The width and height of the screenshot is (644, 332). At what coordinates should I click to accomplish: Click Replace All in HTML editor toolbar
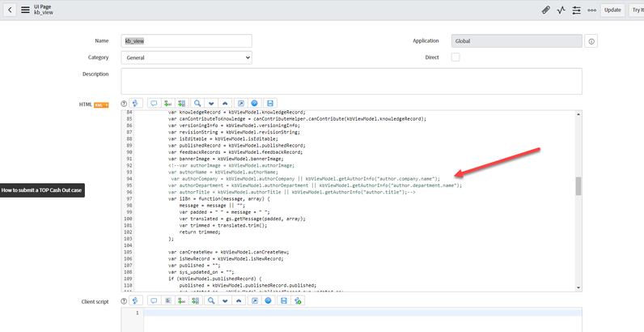[182, 104]
